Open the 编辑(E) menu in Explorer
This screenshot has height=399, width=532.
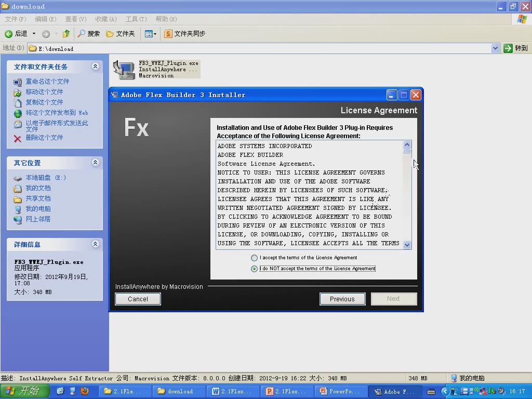coord(46,19)
